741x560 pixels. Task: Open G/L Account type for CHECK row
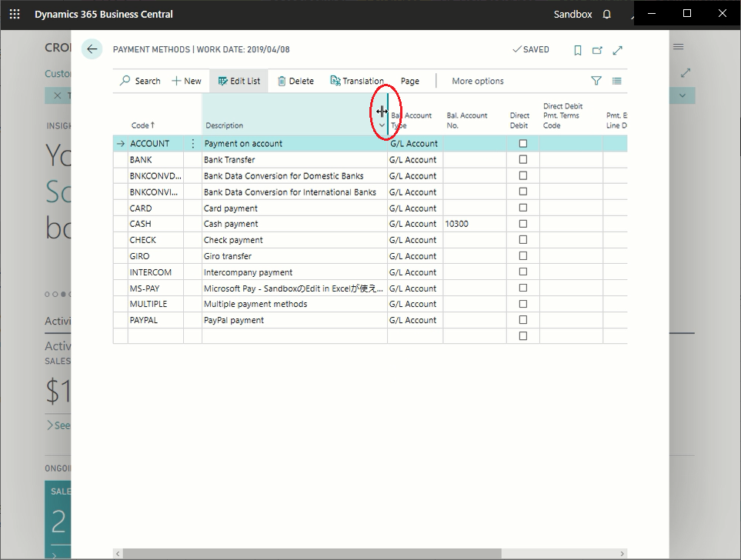[415, 240]
